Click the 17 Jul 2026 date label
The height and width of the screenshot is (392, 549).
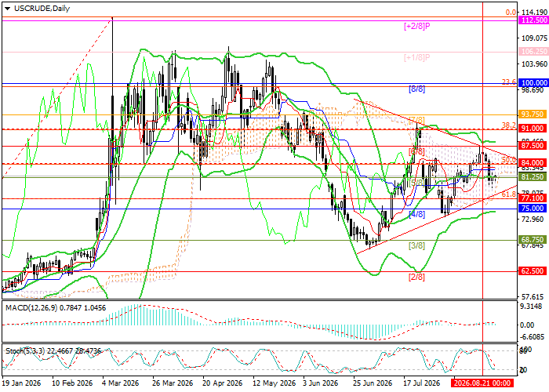422,383
